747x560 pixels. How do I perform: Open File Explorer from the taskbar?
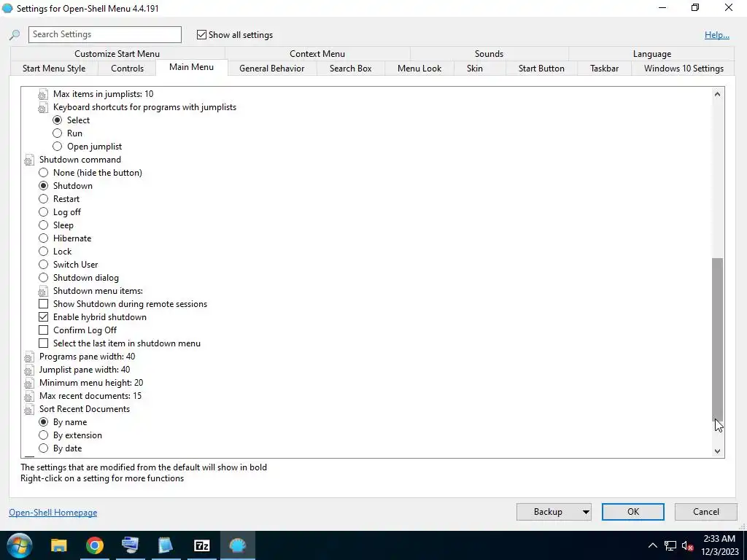(x=59, y=545)
